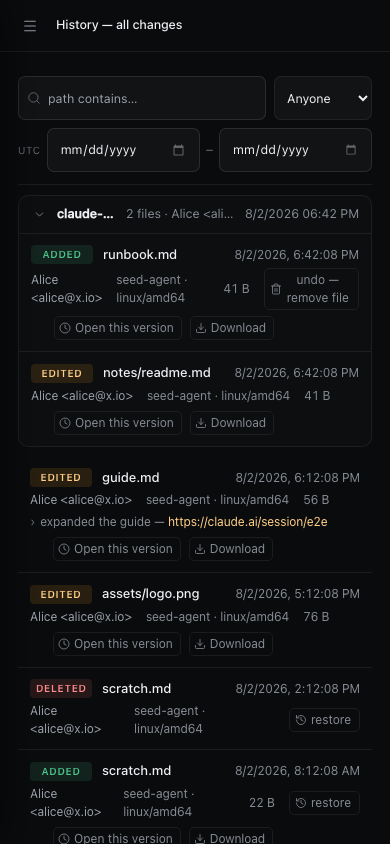Click the start date mm/dd/yyyy field

(123, 150)
